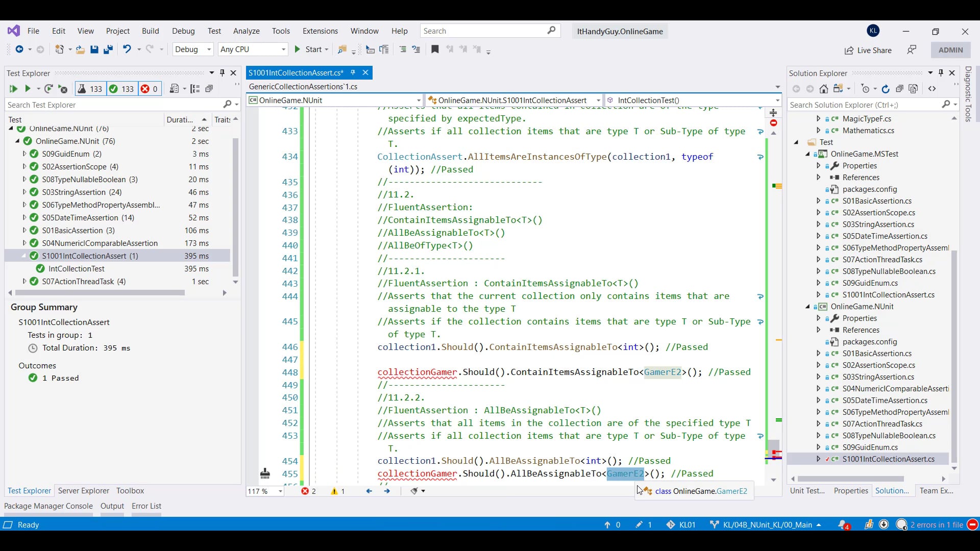Screen dimensions: 980x551
Task: Collapse the OnlineGame.NUnit project node
Action: click(x=808, y=307)
